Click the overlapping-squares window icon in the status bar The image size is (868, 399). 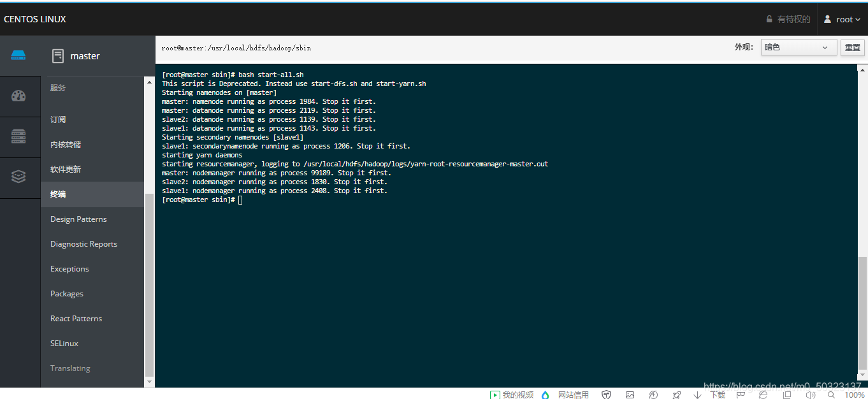point(787,395)
